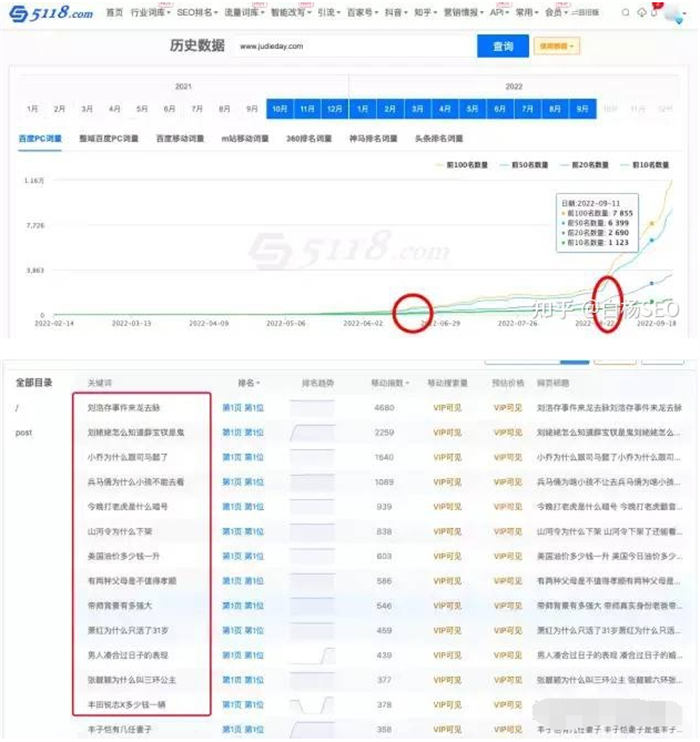This screenshot has width=700, height=742.
Task: Select the 2021 10月 month button
Action: click(280, 109)
